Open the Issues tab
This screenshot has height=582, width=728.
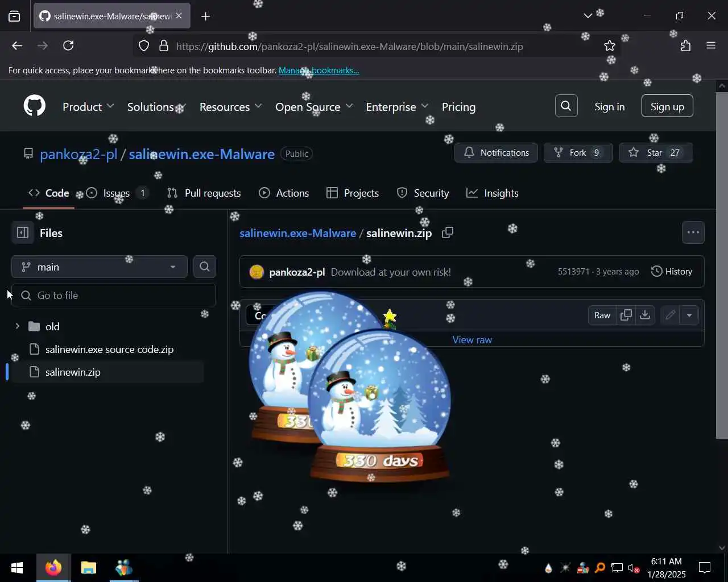[118, 193]
